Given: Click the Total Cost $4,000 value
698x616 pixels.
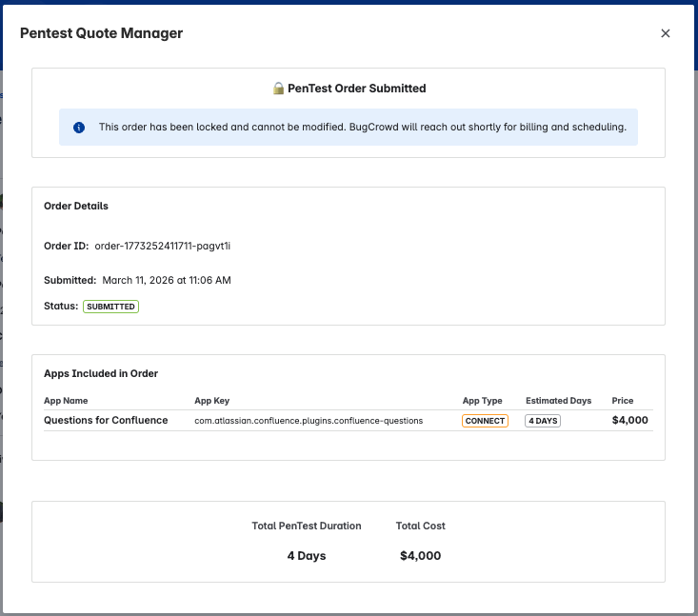Looking at the screenshot, I should click(420, 556).
